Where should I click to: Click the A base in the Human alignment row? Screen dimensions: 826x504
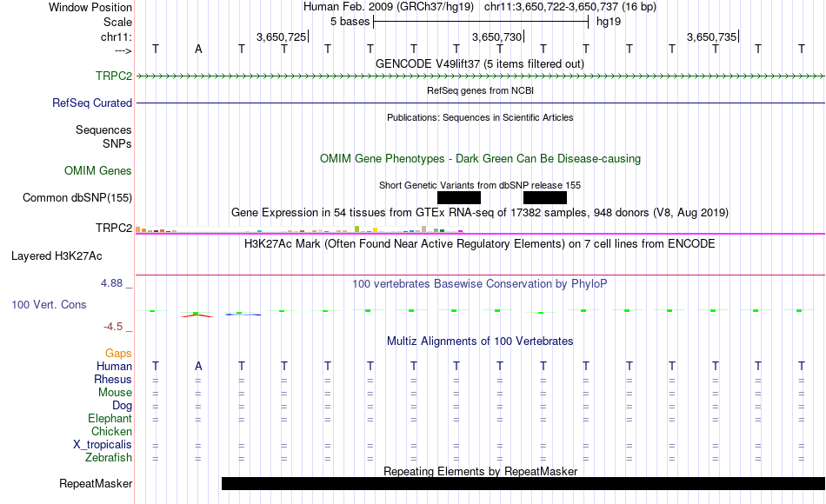198,366
